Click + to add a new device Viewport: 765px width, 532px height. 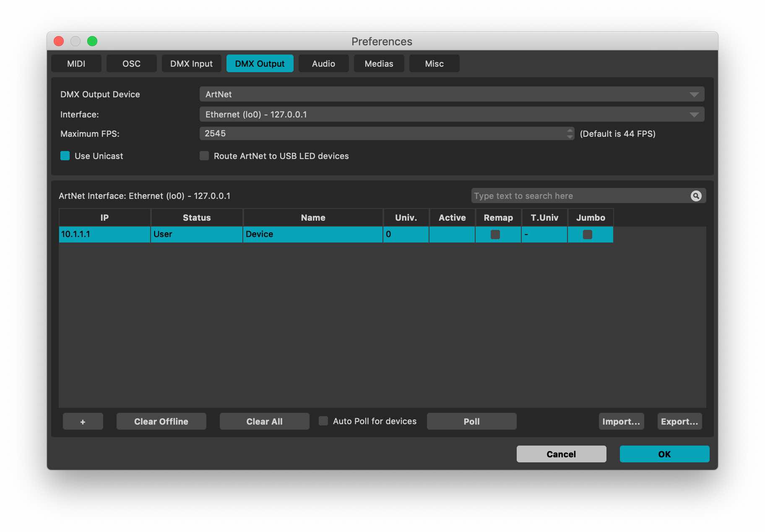pos(83,421)
